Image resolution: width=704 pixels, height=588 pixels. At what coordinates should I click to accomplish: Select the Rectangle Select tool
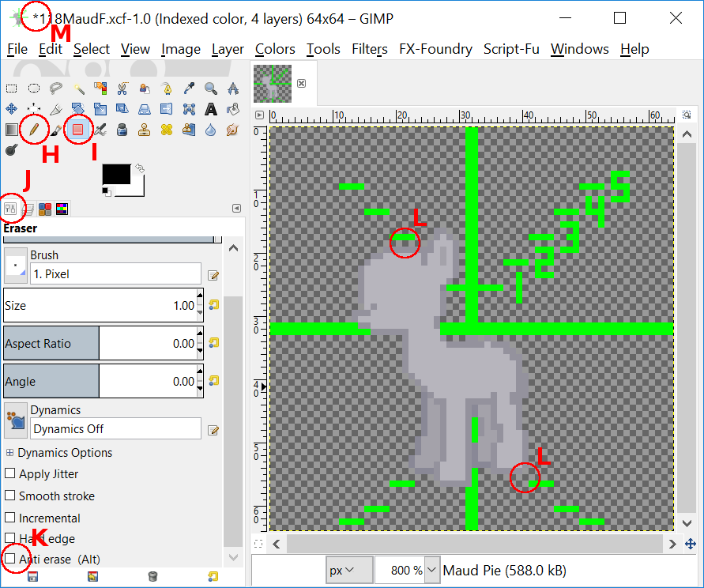(11, 88)
